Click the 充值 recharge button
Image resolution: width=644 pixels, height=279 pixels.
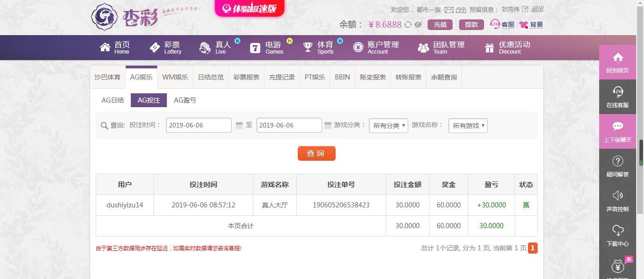coord(440,24)
